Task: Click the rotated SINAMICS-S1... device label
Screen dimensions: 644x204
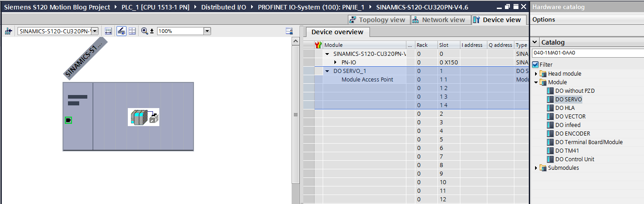Action: coord(86,58)
